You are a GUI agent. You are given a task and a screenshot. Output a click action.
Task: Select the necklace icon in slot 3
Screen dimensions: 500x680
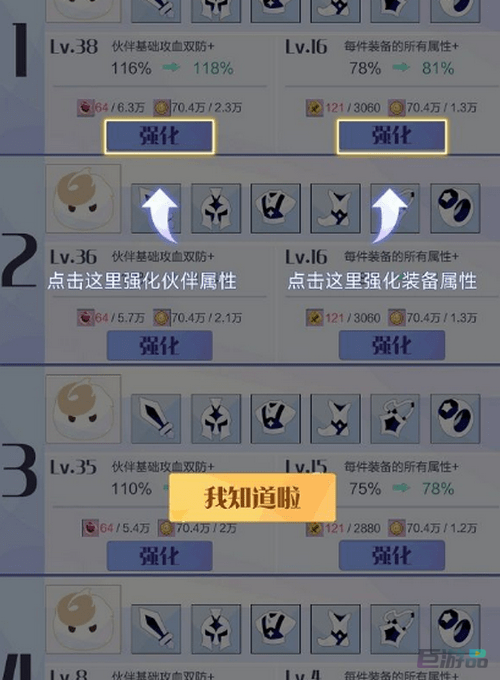click(x=395, y=418)
